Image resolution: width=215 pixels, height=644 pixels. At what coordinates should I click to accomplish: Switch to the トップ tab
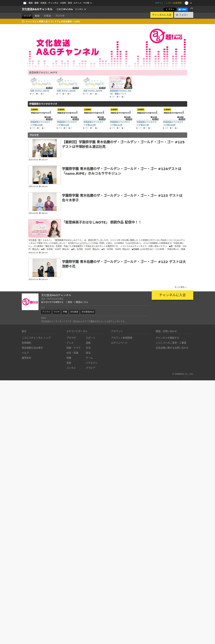(x=27, y=16)
